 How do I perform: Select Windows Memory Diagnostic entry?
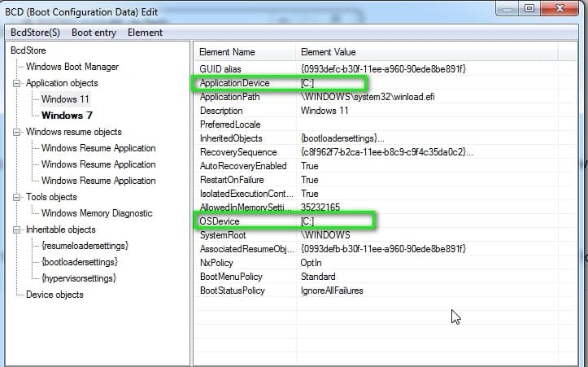click(96, 213)
